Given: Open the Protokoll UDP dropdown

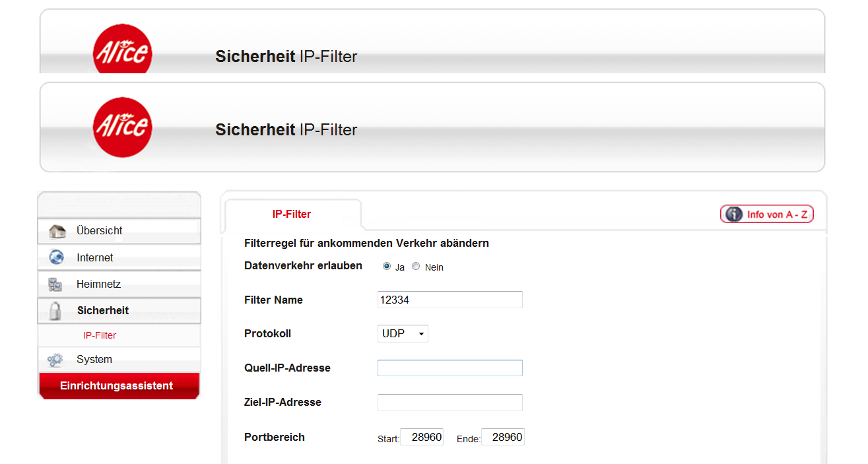Looking at the screenshot, I should (x=403, y=334).
